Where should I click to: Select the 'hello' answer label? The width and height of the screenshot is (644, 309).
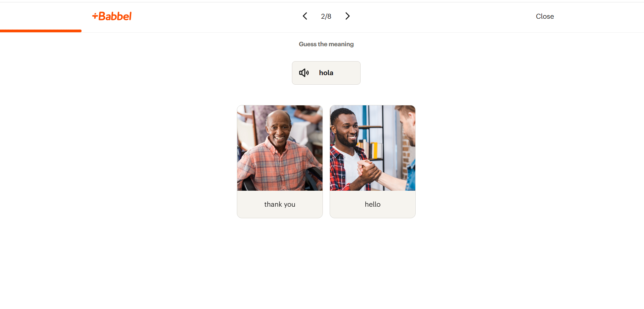point(372,204)
